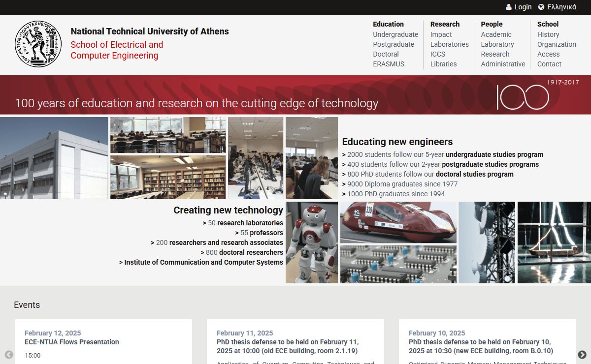Open postgraduate studies programs link
Image resolution: width=591 pixels, height=364 pixels.
coord(490,164)
